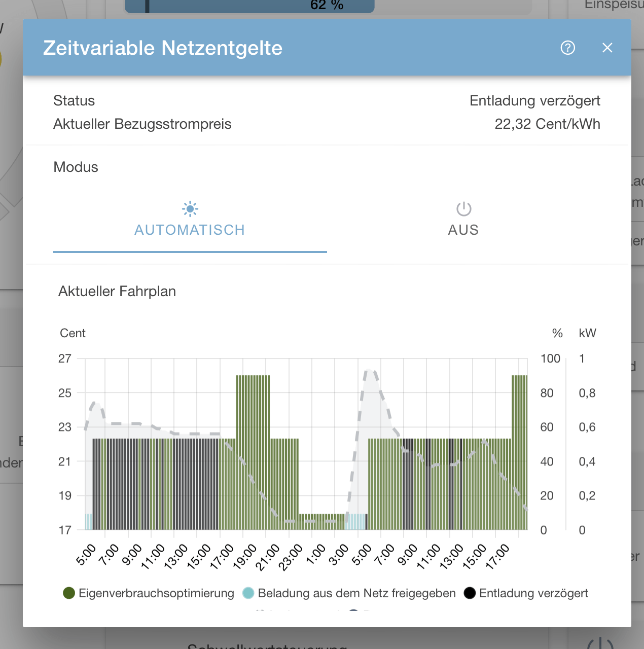The width and height of the screenshot is (644, 649).
Task: Open help via the question mark icon
Action: coord(567,48)
